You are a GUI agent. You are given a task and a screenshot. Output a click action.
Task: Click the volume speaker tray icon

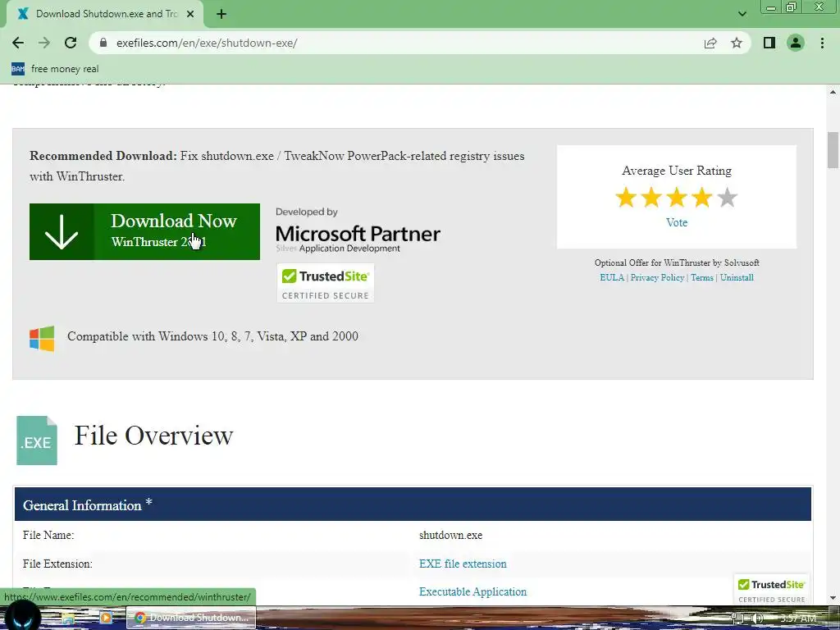757,619
